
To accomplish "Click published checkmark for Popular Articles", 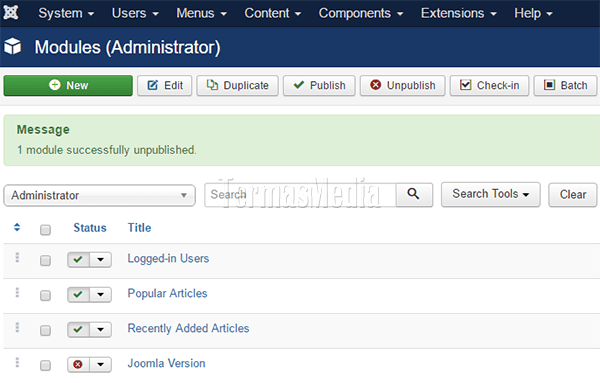I will [x=78, y=295].
